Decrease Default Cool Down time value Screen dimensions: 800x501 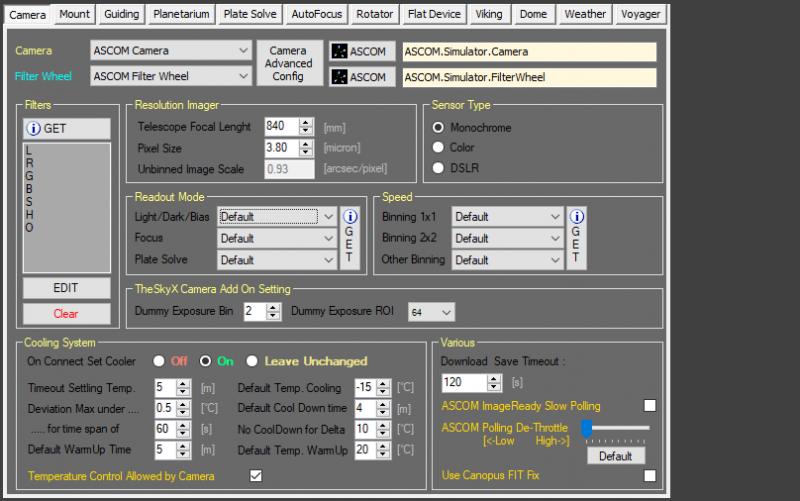383,413
